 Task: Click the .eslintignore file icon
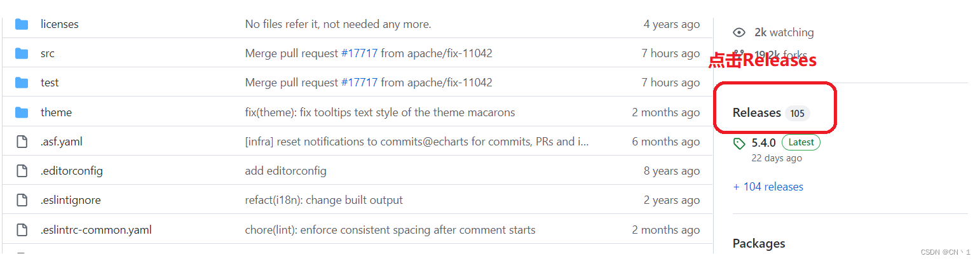22,200
